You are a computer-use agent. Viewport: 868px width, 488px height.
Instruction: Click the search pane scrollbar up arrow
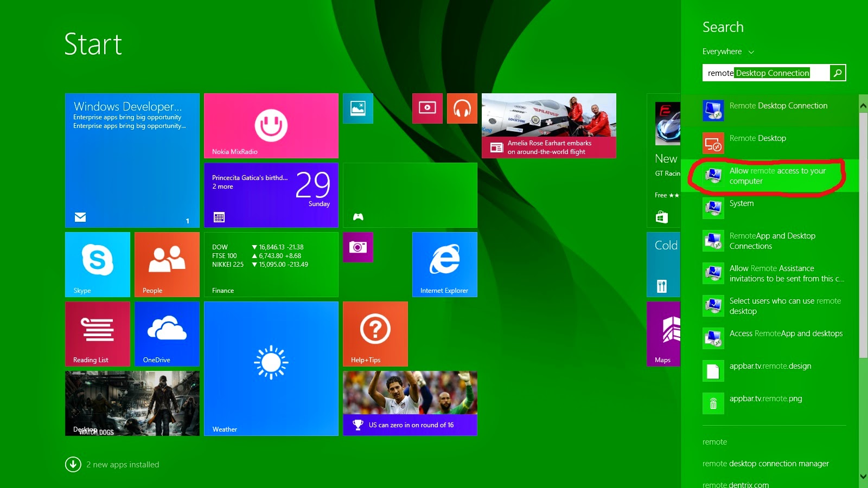(863, 106)
